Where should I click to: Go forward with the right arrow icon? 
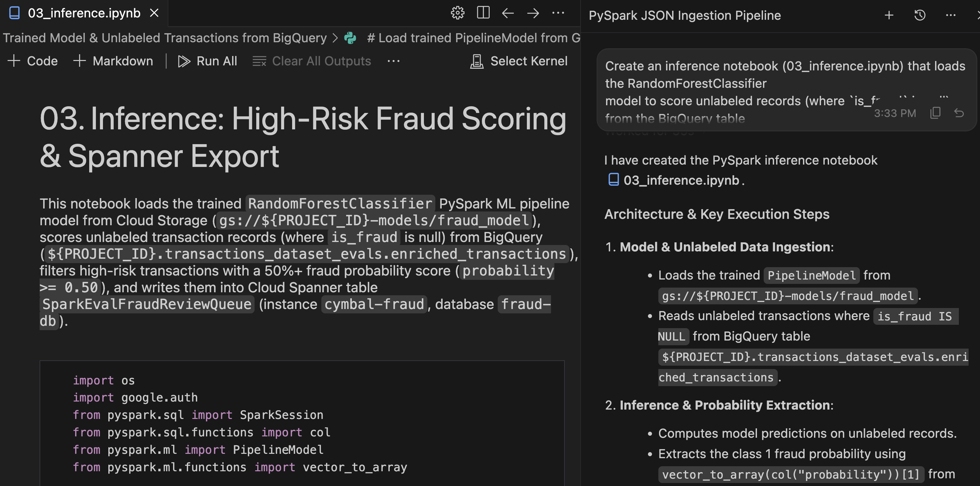click(533, 13)
